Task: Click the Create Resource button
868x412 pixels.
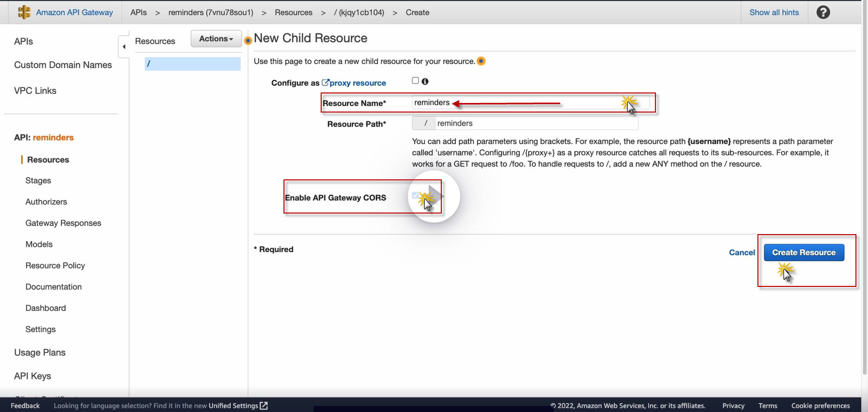Action: 804,252
